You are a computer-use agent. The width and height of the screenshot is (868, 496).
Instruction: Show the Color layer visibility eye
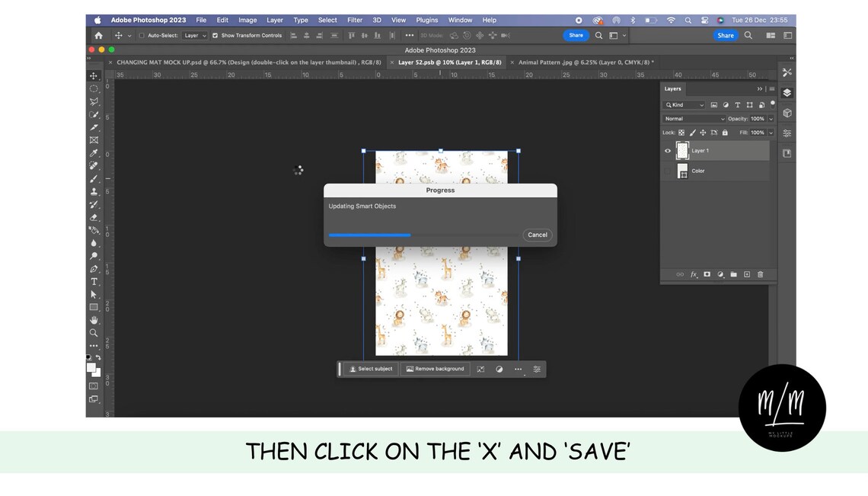coord(668,171)
